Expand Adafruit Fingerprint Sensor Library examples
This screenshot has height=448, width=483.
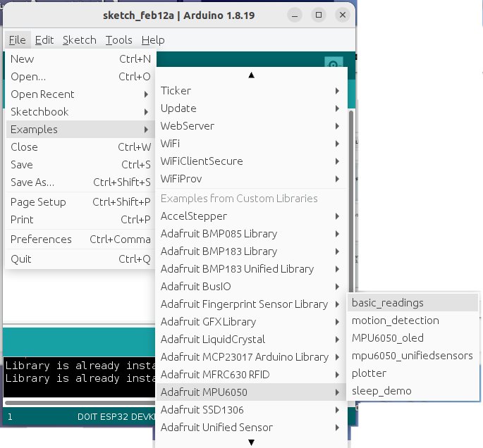click(x=251, y=304)
